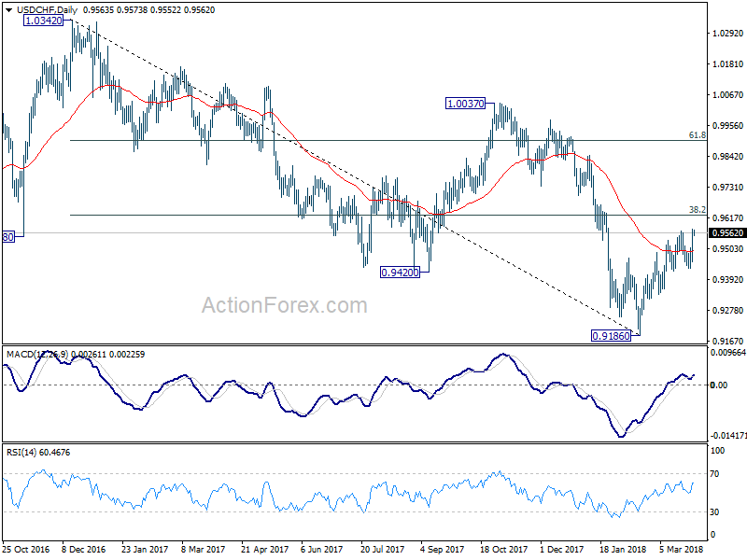Click the 1.00370 price label
This screenshot has height=560, width=747.
click(x=465, y=104)
